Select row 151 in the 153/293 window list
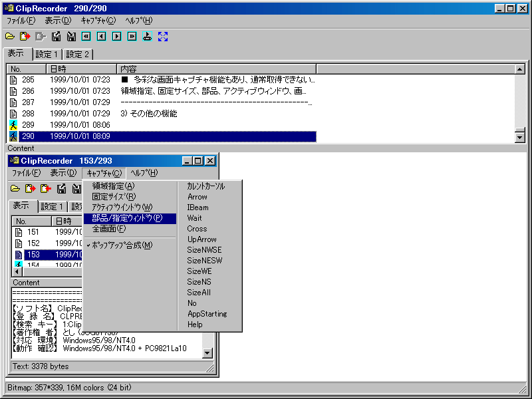The width and height of the screenshot is (532, 399). [47, 232]
